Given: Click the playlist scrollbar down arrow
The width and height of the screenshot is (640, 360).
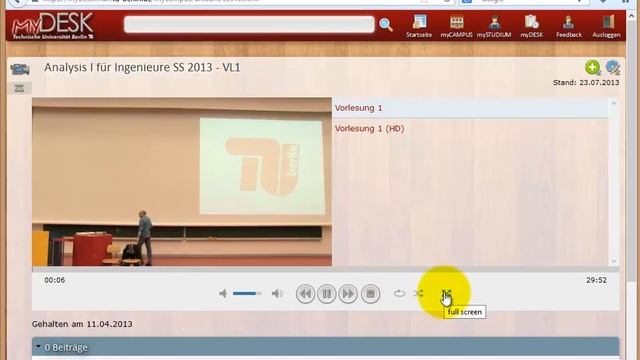Looking at the screenshot, I should (x=613, y=261).
